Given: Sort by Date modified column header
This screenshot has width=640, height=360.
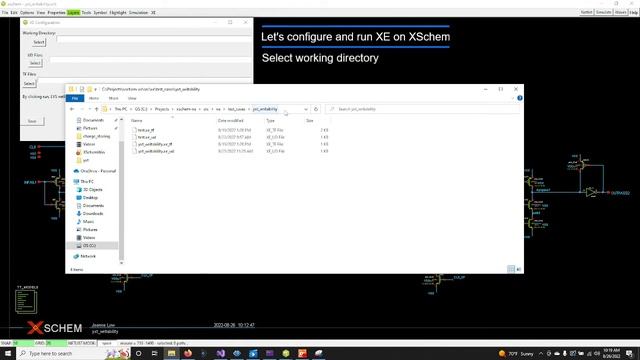Looking at the screenshot, I should pos(231,121).
